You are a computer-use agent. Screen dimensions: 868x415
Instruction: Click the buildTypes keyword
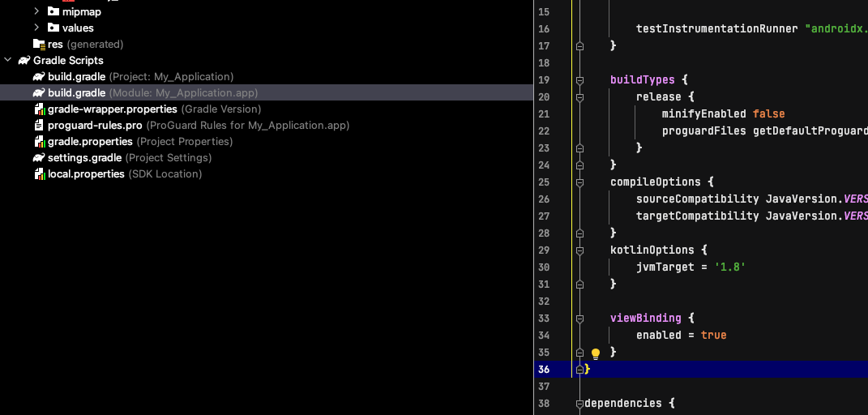642,79
